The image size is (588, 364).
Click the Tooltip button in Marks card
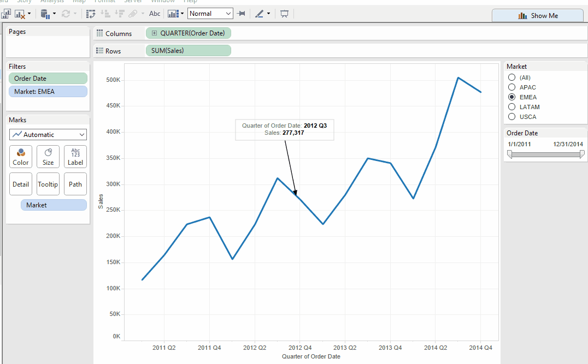click(48, 184)
